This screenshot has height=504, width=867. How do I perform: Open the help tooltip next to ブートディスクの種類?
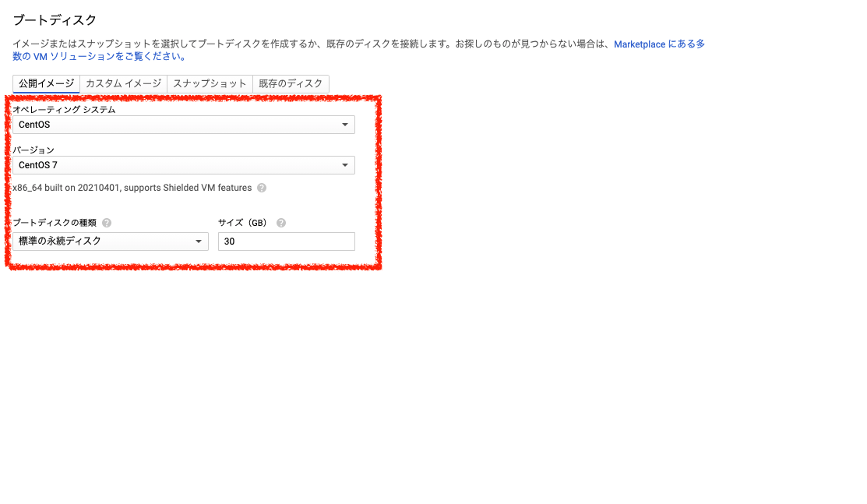tap(107, 222)
